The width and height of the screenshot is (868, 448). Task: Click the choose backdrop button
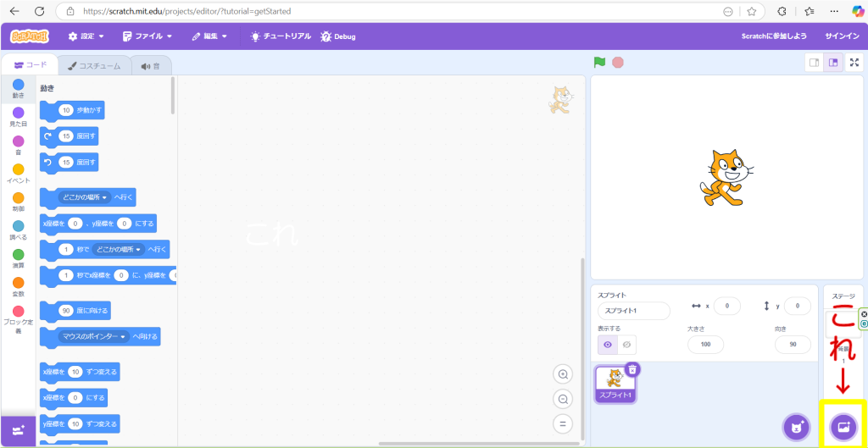843,427
